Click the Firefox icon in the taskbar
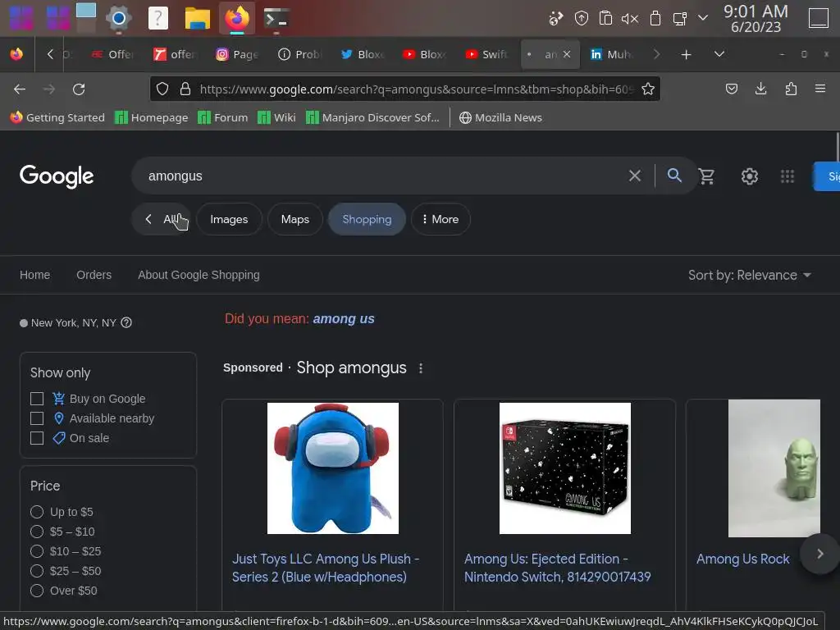Image resolution: width=840 pixels, height=630 pixels. point(237,18)
